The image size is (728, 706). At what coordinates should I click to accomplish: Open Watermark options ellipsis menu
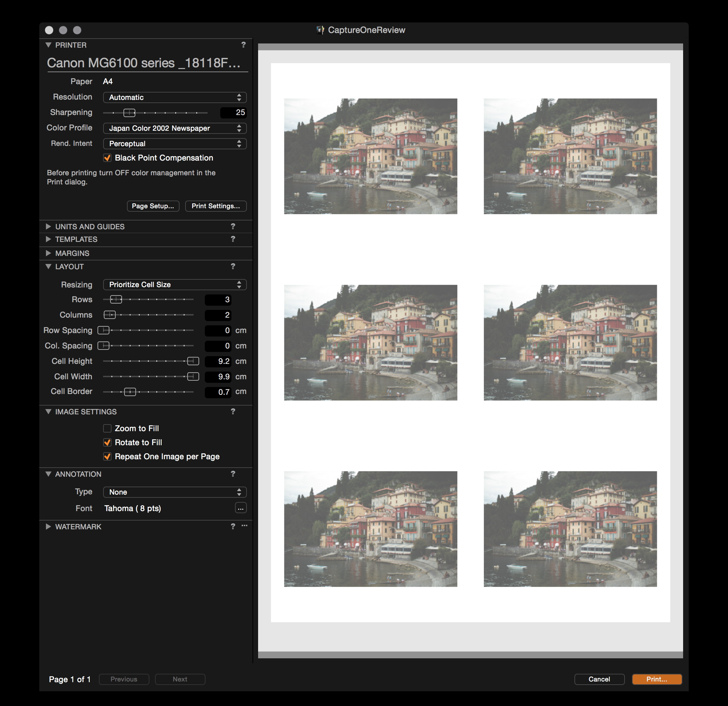(244, 526)
